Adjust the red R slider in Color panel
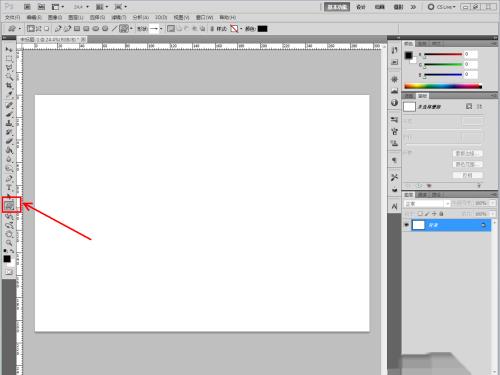The image size is (500, 375). pos(443,54)
